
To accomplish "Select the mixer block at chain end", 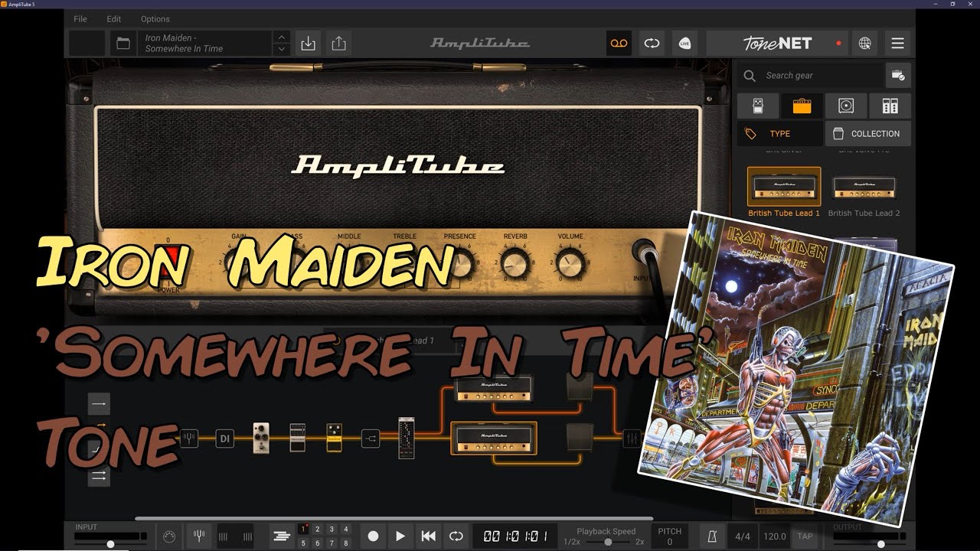I will tap(632, 439).
